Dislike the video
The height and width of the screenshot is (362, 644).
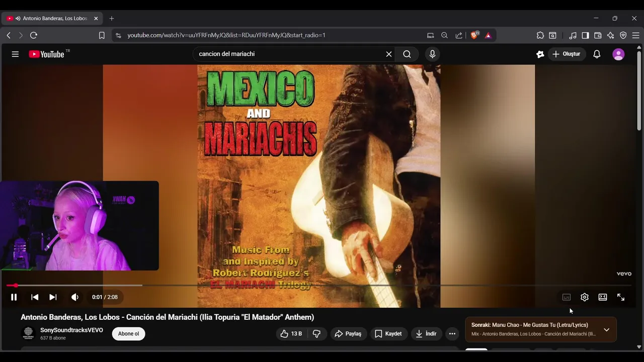(316, 334)
